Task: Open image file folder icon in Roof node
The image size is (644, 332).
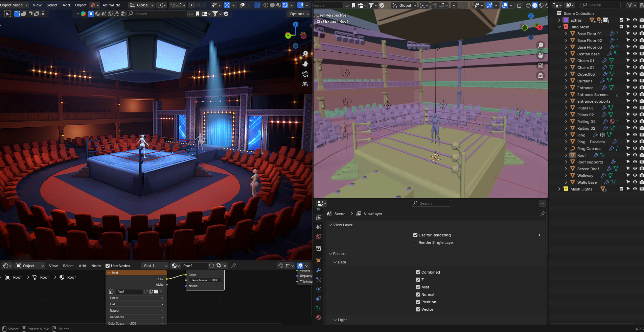Action: pos(156,292)
